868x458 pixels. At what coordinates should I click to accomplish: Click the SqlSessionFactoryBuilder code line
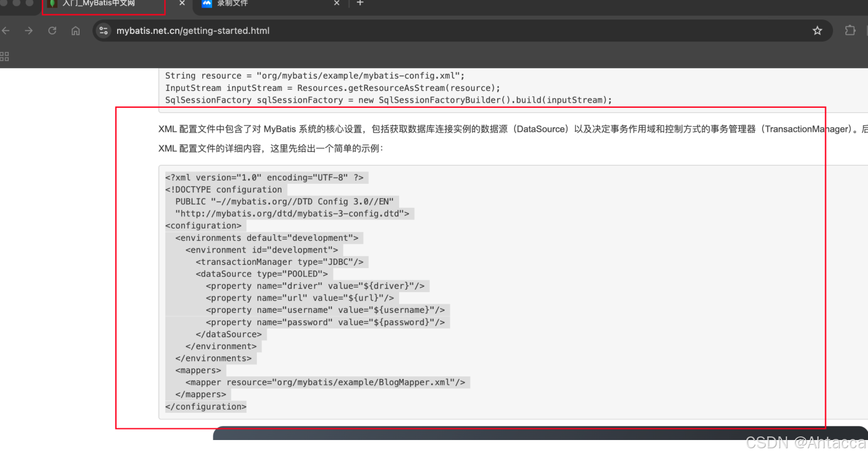tap(389, 100)
